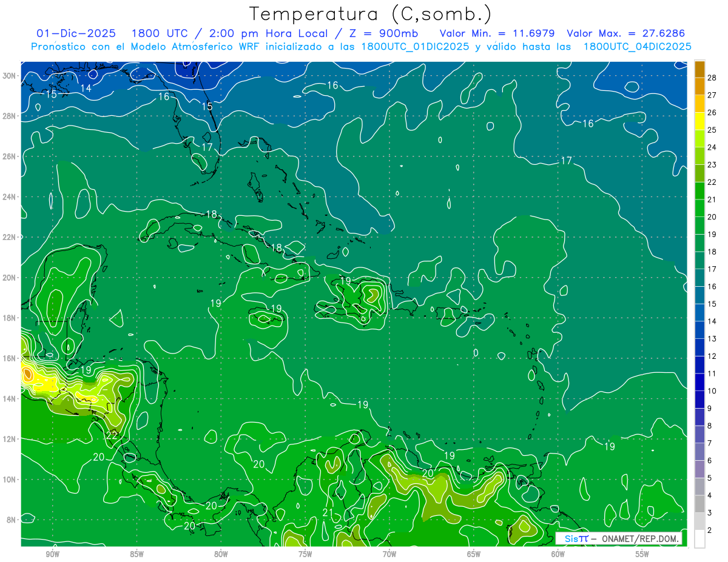Click legend scale value 23
This screenshot has width=728, height=562.
click(x=712, y=164)
